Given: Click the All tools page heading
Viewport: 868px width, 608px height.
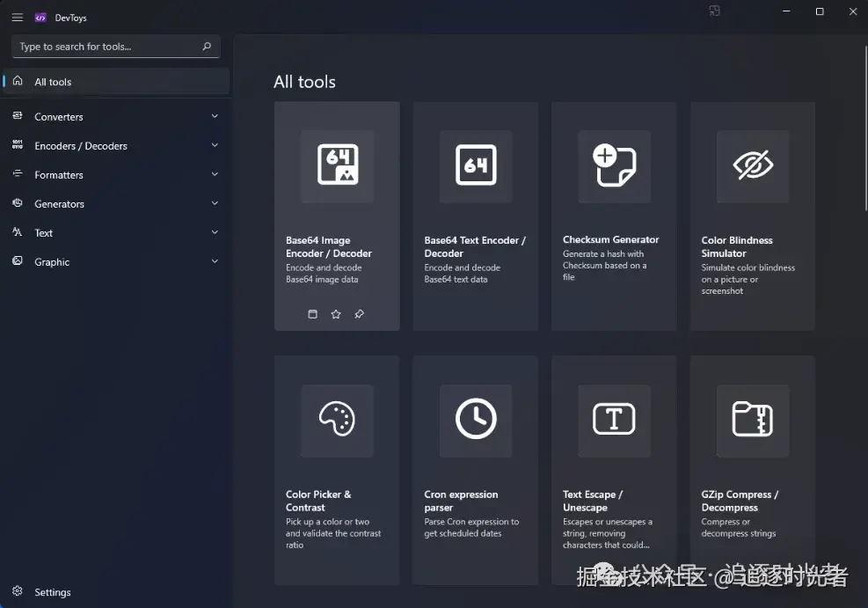Looking at the screenshot, I should 304,82.
